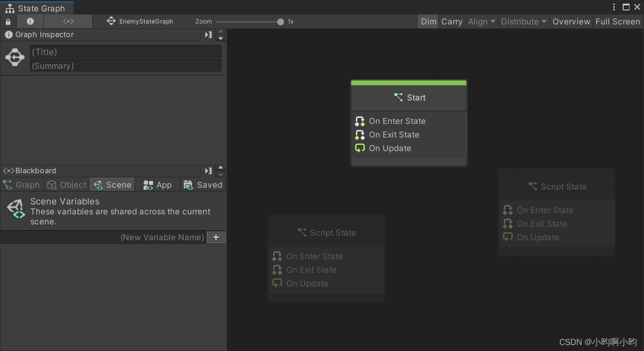This screenshot has height=351, width=644.
Task: Toggle the lock icon in the toolbar
Action: pos(8,21)
